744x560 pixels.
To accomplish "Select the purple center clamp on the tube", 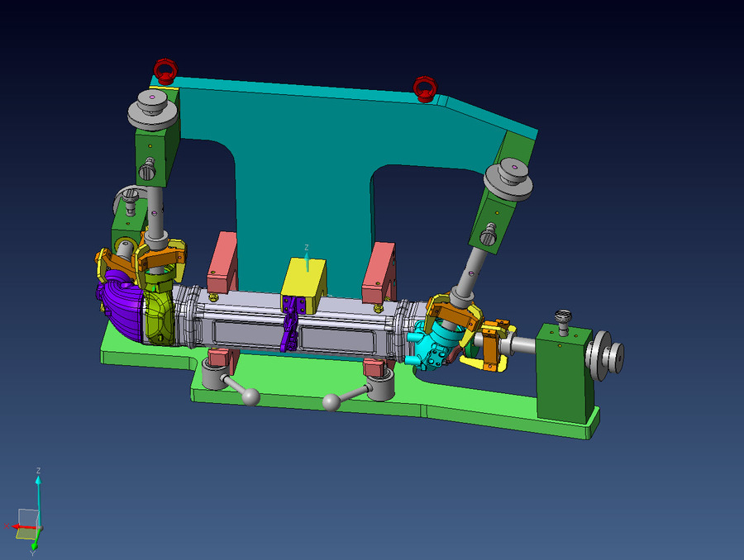I will [x=290, y=324].
